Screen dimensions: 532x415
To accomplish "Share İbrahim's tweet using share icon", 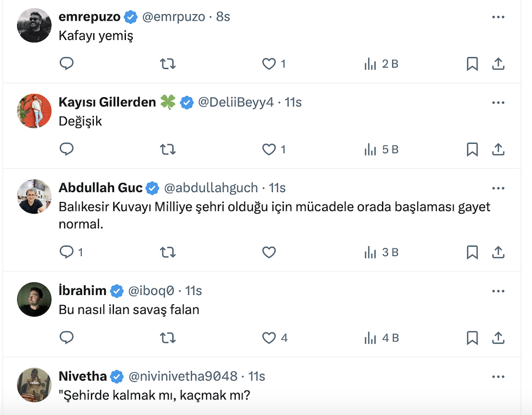I will 498,338.
